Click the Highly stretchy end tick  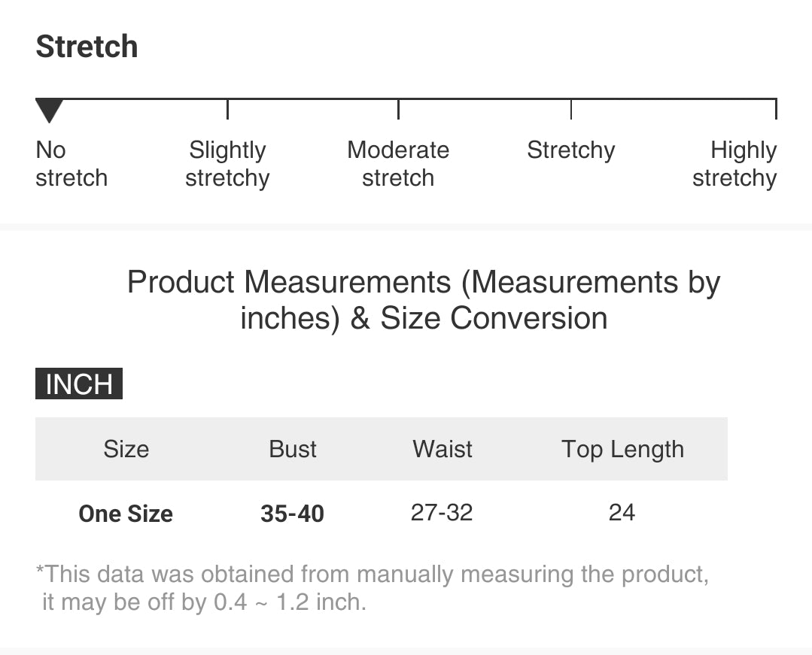coord(775,109)
